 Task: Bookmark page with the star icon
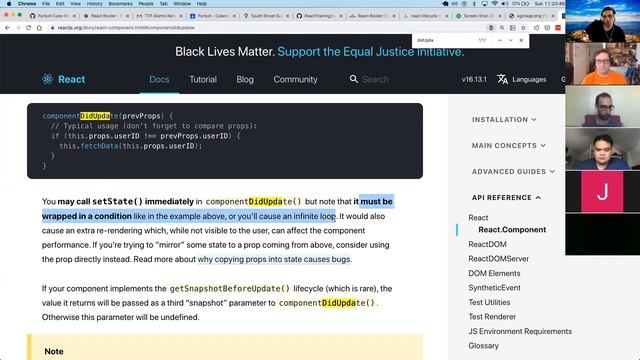pyautogui.click(x=523, y=28)
